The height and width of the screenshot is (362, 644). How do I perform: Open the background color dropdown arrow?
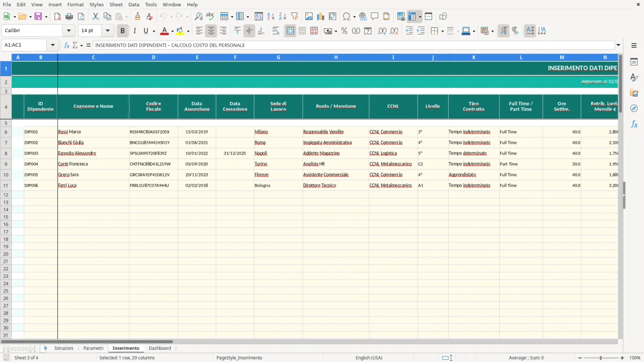[x=188, y=31]
